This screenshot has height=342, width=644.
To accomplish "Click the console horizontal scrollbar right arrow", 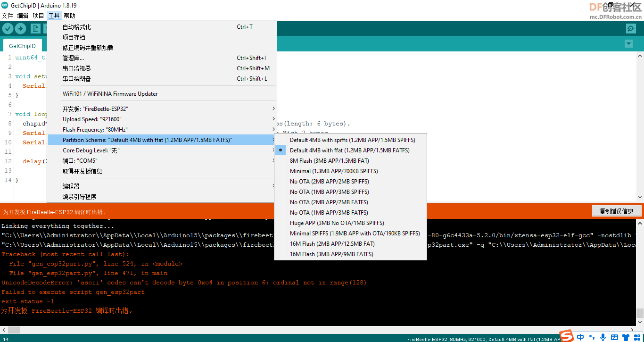I will tap(632, 330).
